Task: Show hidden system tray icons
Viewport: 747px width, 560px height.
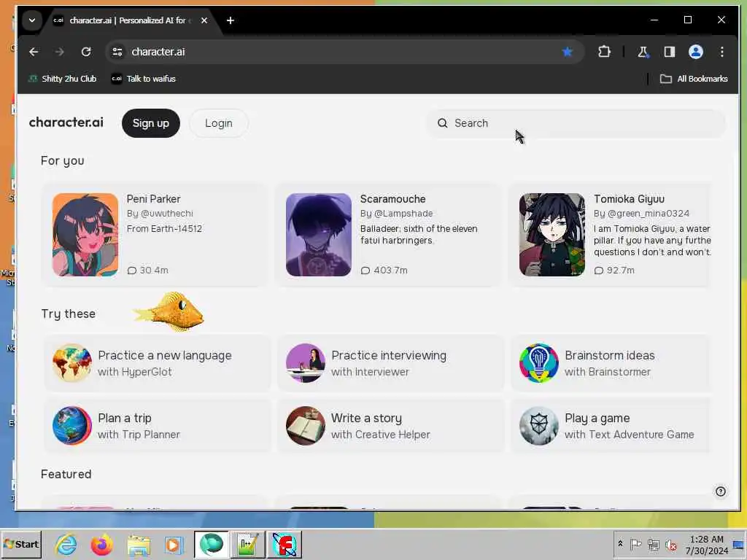Action: (x=620, y=544)
